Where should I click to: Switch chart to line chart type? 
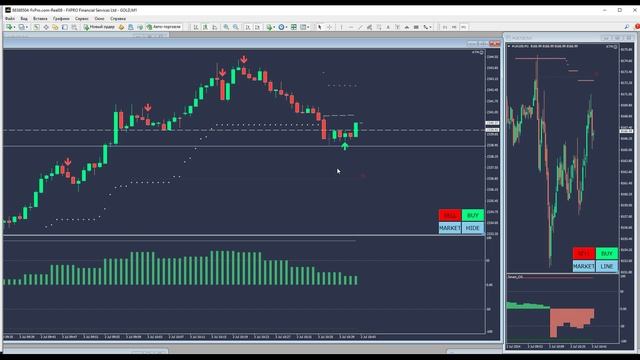click(215, 27)
